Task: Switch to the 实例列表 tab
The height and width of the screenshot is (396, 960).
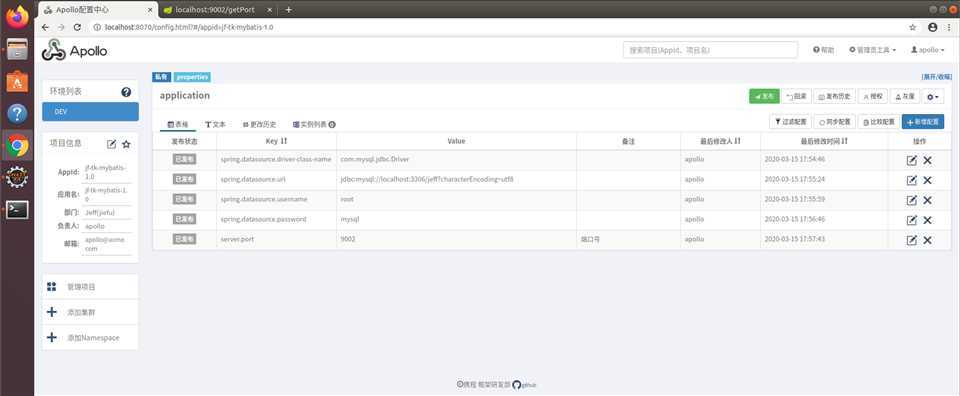Action: (313, 124)
